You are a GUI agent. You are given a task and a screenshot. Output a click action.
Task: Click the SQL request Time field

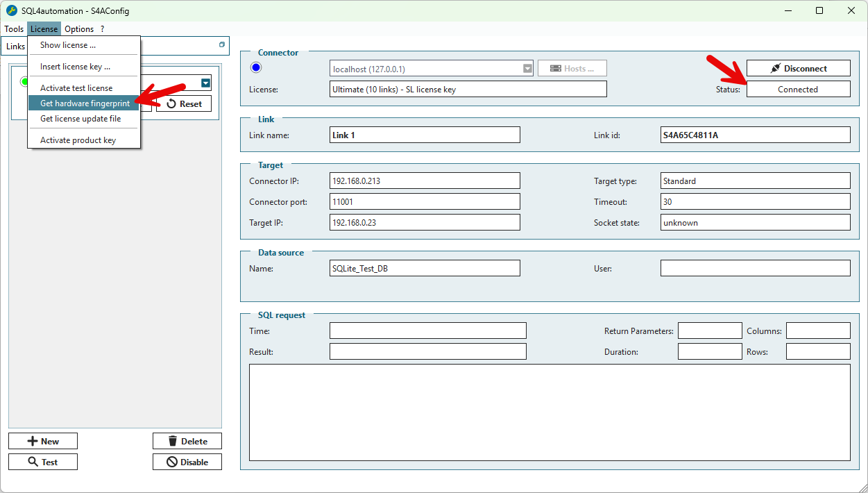click(x=428, y=331)
